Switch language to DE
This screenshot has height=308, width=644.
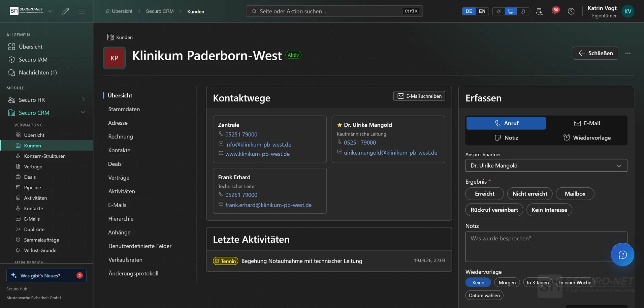coord(469,11)
